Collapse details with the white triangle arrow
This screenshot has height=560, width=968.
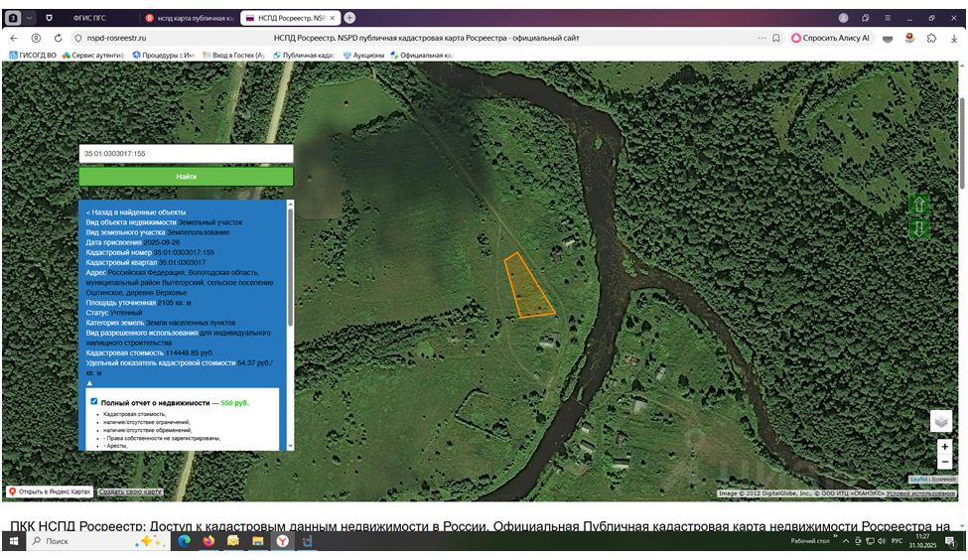pyautogui.click(x=89, y=383)
